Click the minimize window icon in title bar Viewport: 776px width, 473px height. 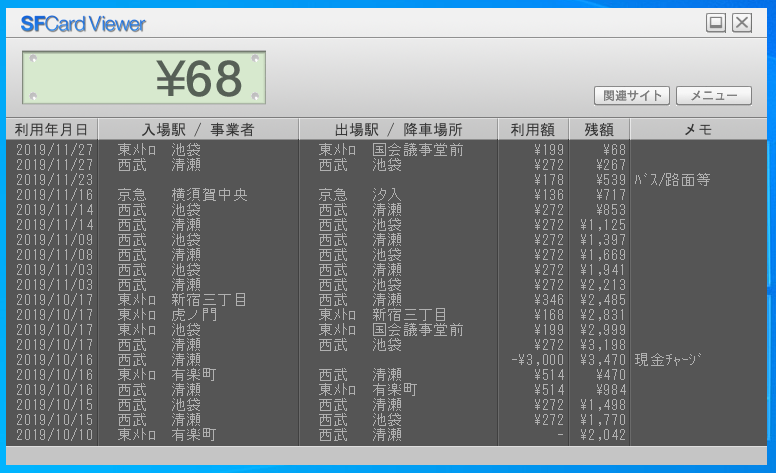(x=715, y=23)
